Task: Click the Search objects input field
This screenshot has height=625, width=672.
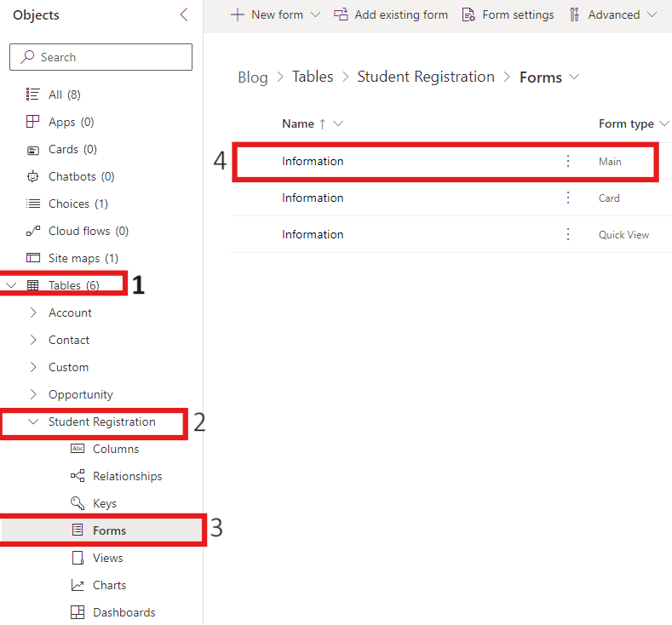Action: point(101,57)
